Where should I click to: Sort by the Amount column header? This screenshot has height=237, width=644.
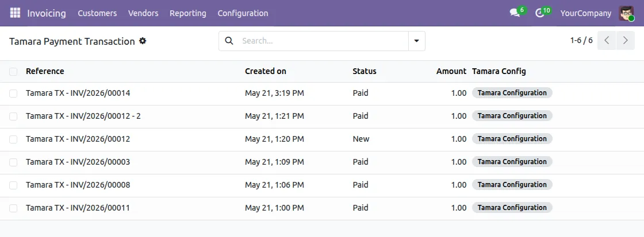click(451, 71)
